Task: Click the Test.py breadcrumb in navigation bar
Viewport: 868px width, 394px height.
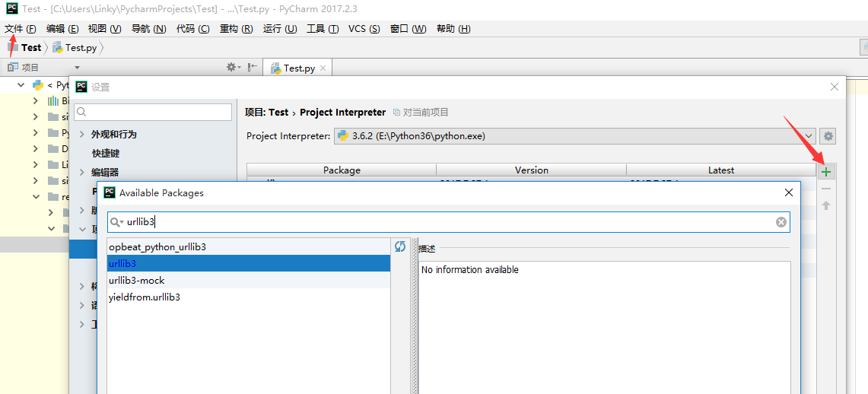Action: (x=75, y=48)
